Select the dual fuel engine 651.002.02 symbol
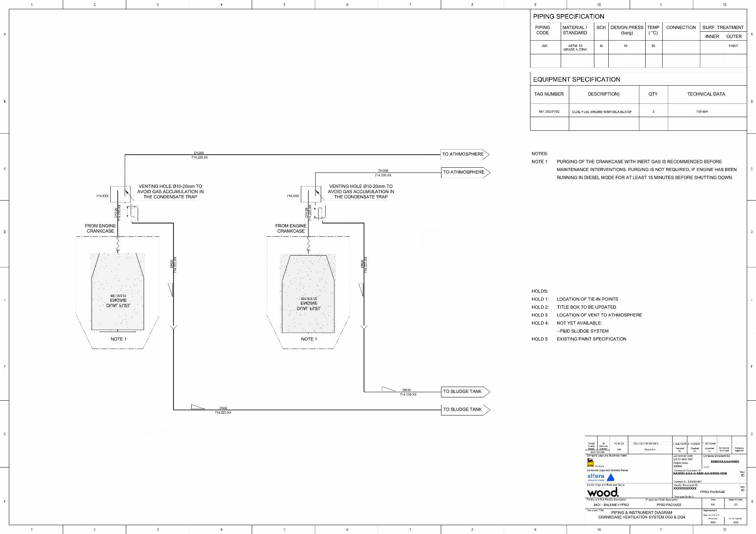This screenshot has height=534, width=756. tap(308, 294)
